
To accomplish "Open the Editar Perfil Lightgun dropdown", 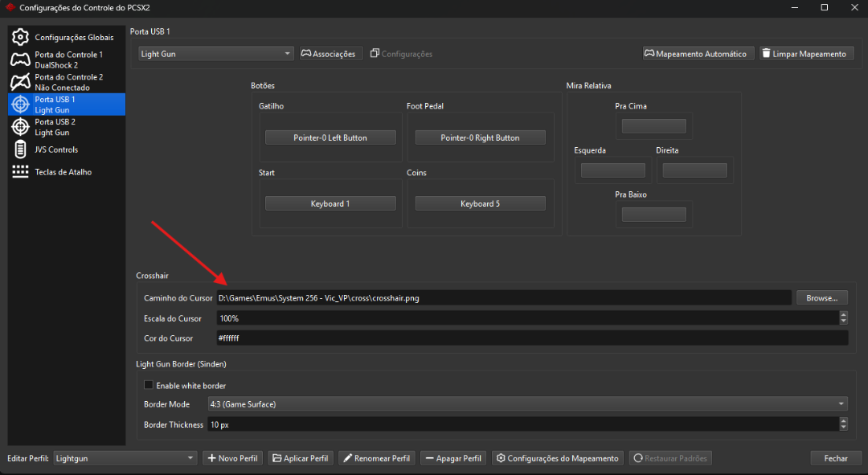I will coord(125,458).
